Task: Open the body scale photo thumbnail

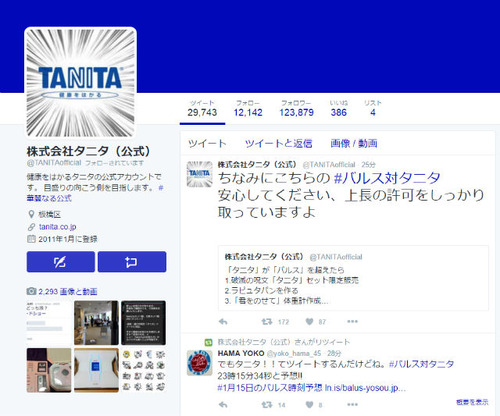Action: pos(96,370)
